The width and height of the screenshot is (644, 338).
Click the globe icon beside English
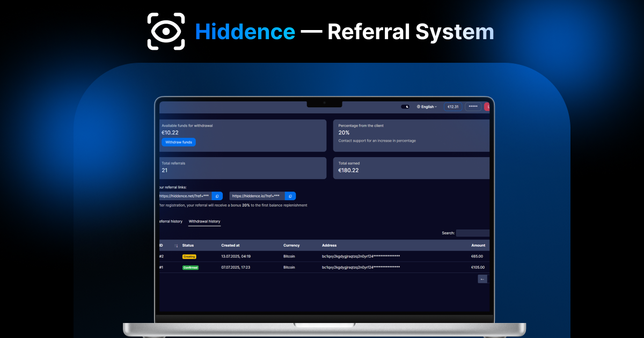point(419,107)
